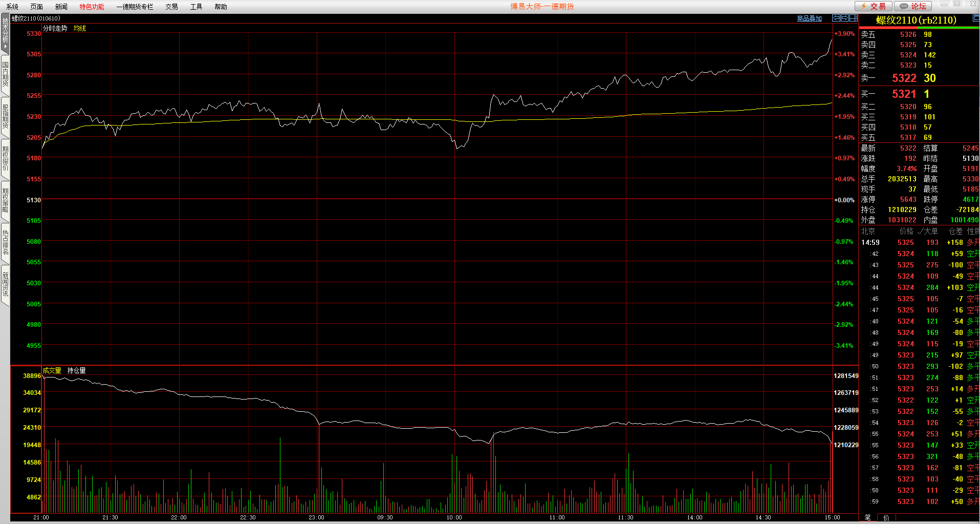This screenshot has width=980, height=524.
Task: Open the 论坛 chat bubble button
Action: (x=913, y=6)
